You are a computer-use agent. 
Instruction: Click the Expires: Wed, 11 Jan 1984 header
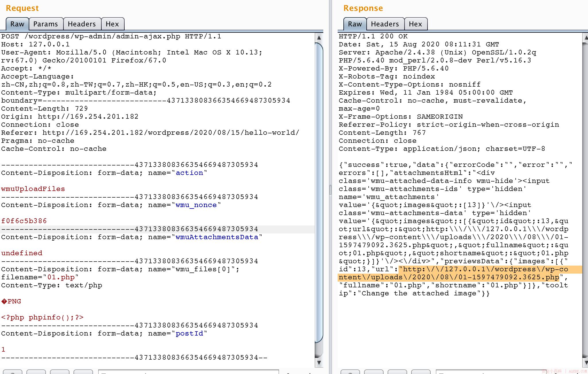coord(426,93)
